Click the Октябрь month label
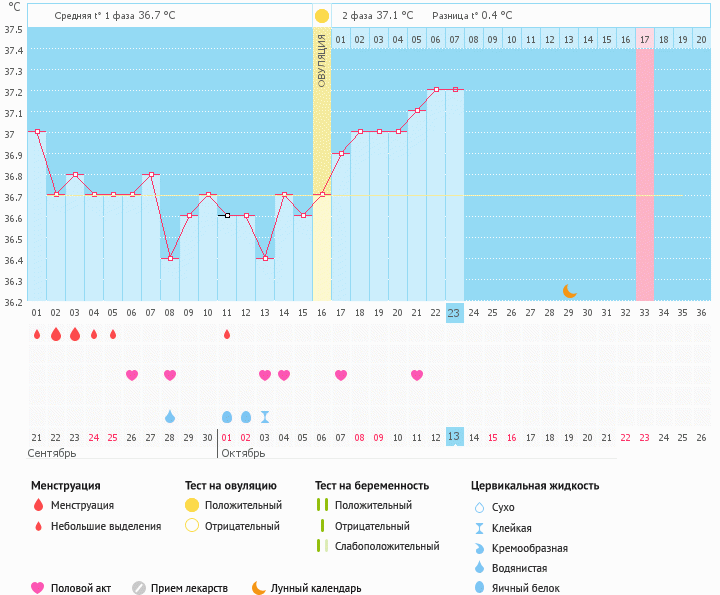Screen dimensions: 720x595 pos(242,453)
